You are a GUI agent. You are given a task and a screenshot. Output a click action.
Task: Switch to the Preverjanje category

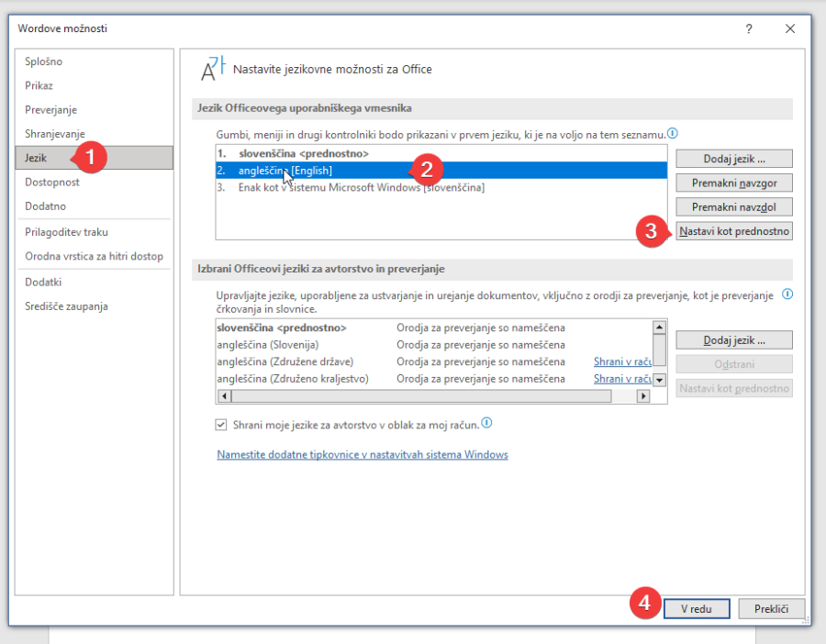(x=50, y=110)
